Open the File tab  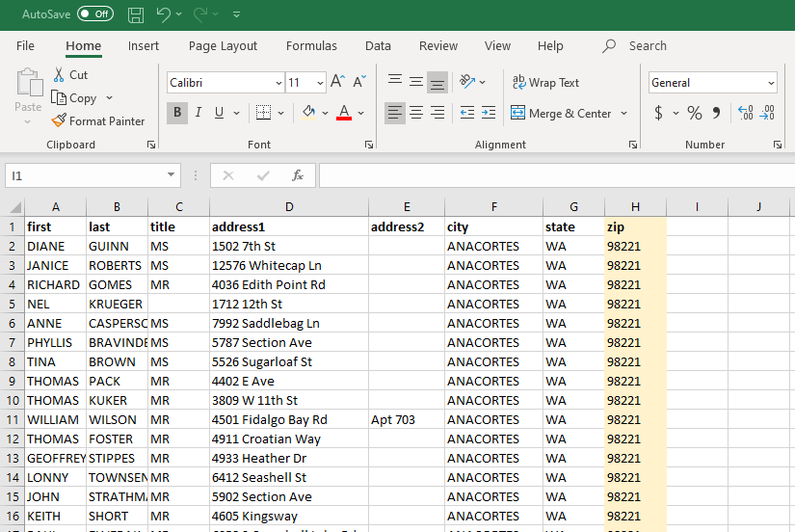tap(25, 46)
